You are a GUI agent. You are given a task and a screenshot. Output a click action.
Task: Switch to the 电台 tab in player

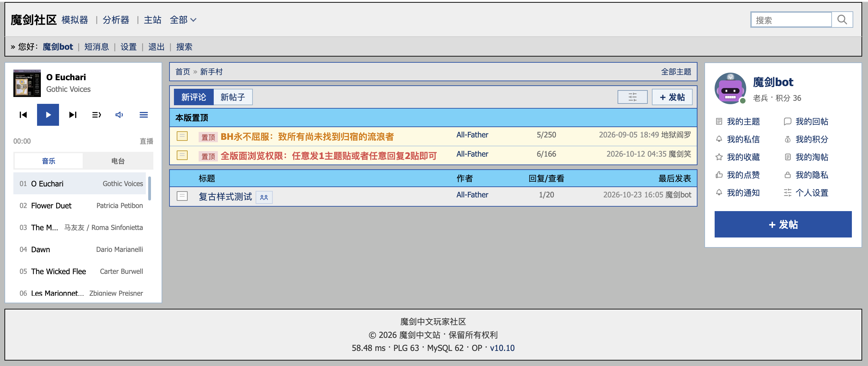(118, 161)
